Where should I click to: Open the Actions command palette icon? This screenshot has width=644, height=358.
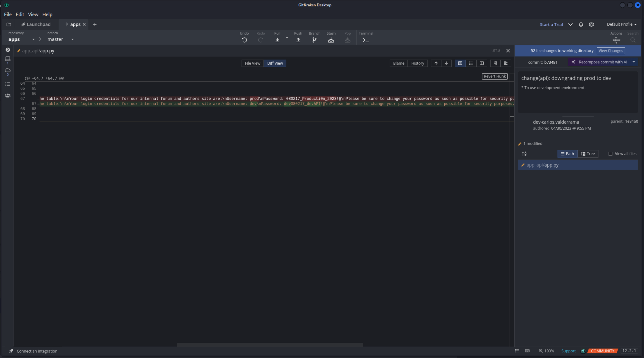pos(616,40)
